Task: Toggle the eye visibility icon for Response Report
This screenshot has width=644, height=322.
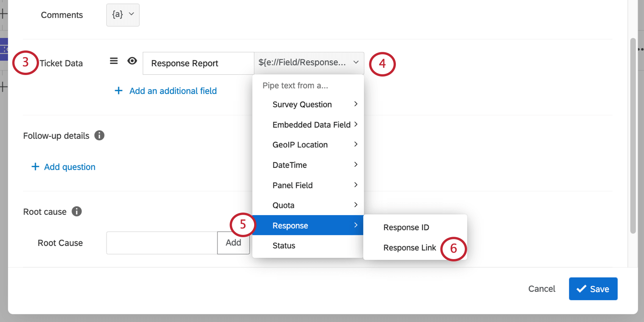Action: 132,61
